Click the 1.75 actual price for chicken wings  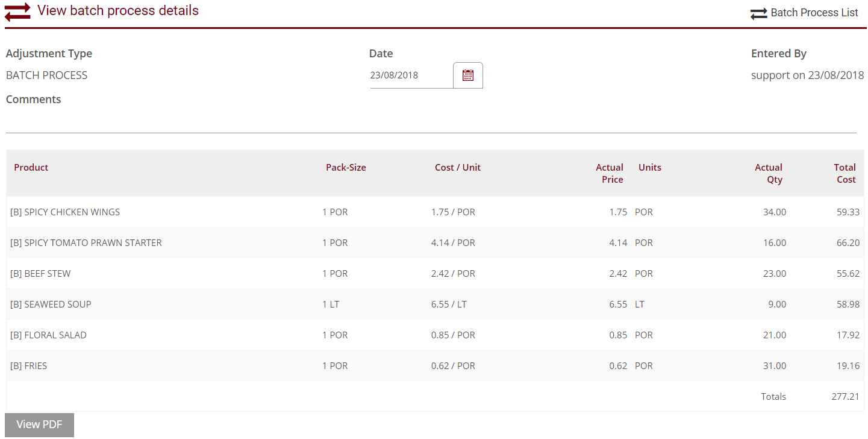[618, 212]
